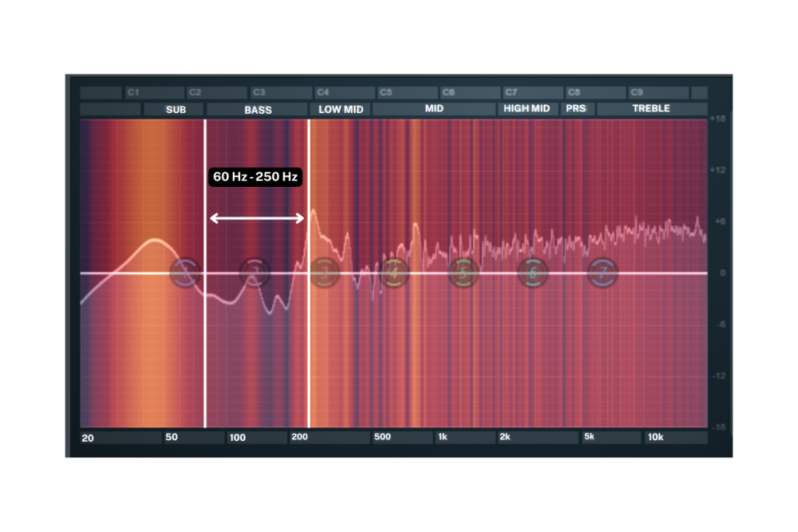Viewport: 798px width, 532px height.
Task: Select the MID frequency range label
Action: 434,109
